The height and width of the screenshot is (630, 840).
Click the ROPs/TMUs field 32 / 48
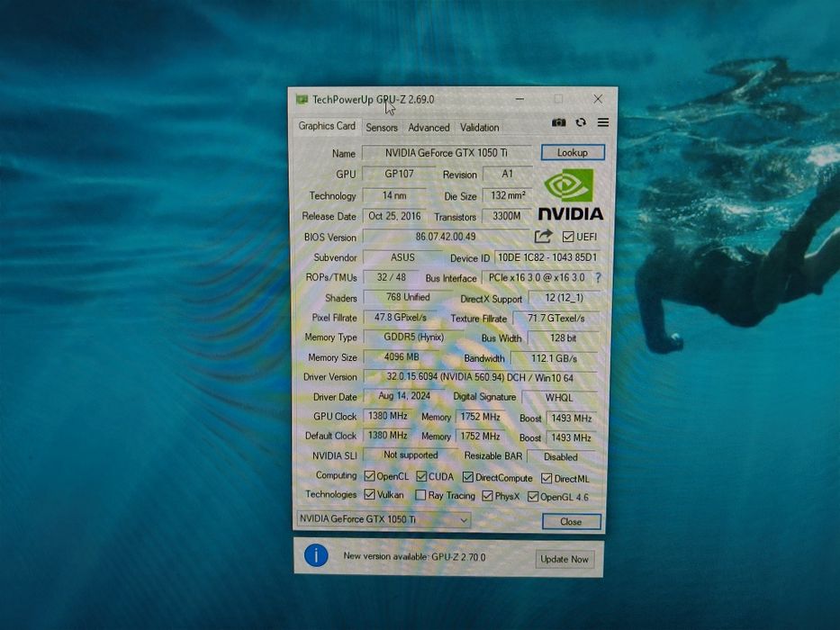391,277
